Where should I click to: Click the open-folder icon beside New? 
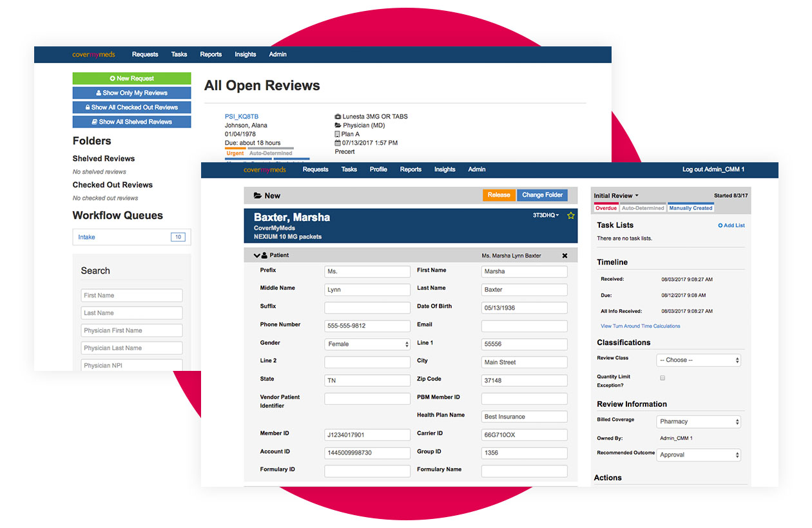coord(258,196)
